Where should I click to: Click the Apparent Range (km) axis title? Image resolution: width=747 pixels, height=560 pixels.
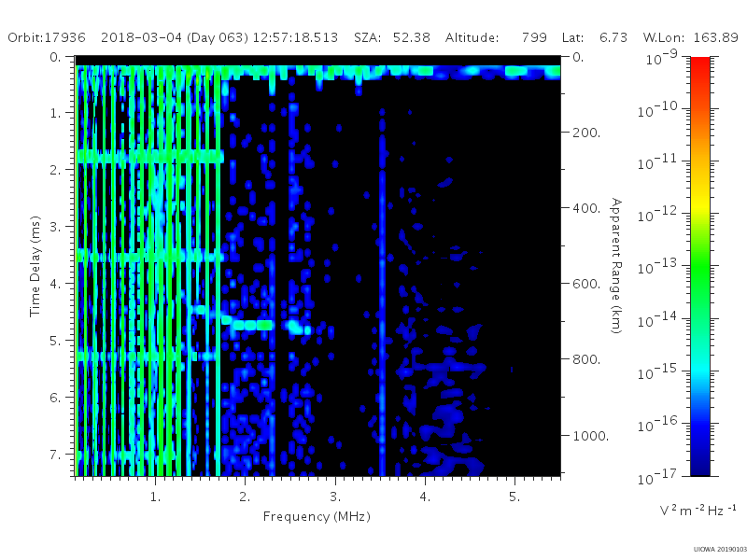(x=616, y=266)
